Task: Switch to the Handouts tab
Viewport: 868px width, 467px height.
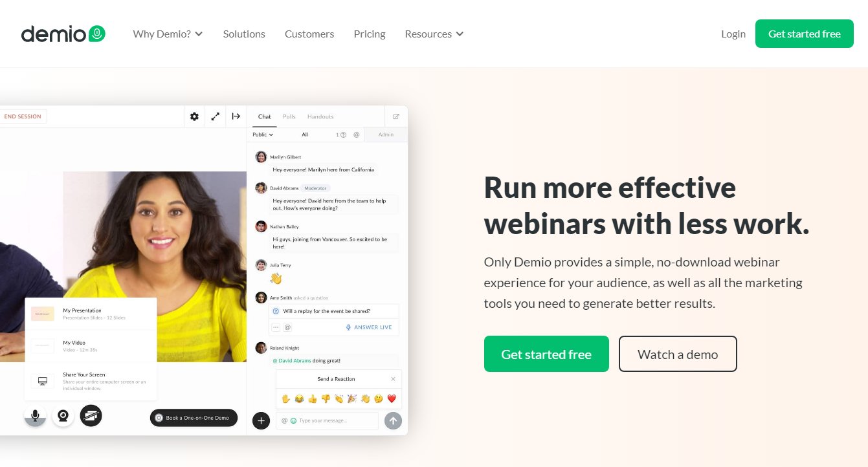Action: [320, 116]
